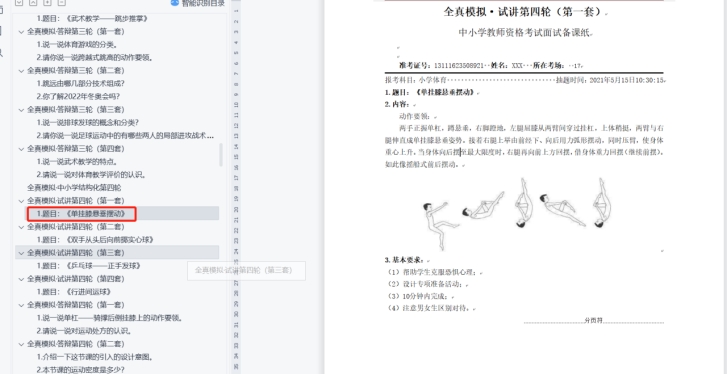The height and width of the screenshot is (374, 727).
Task: Click the plus outline-level icon
Action: (x=47, y=2)
